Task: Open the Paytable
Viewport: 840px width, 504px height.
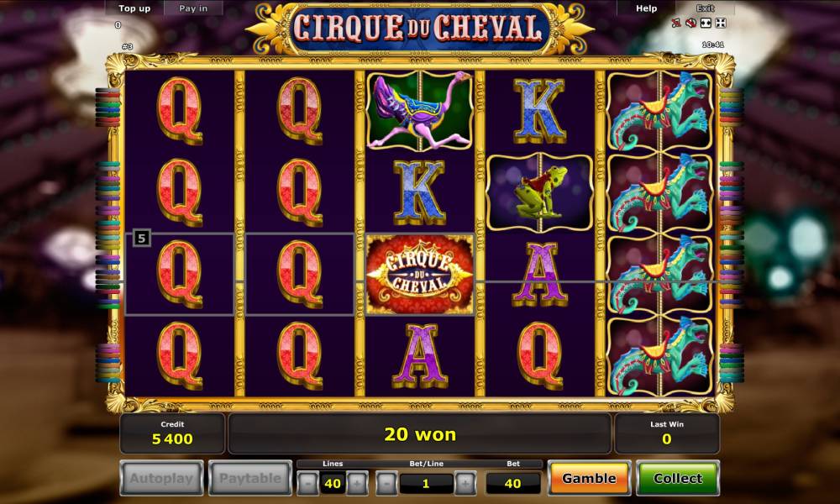Action: tap(250, 478)
